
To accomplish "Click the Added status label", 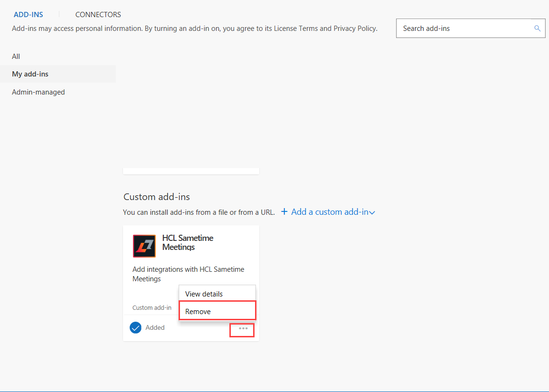I will 155,327.
